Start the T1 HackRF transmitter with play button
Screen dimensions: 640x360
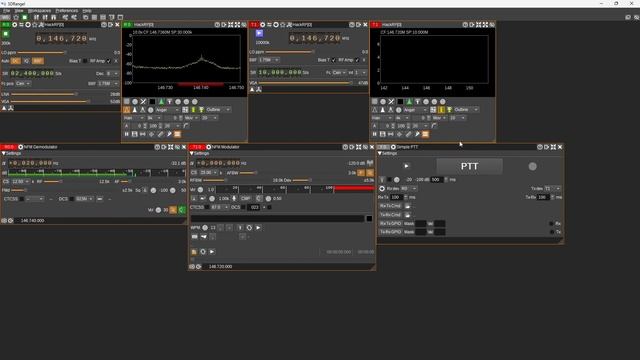pos(259,33)
